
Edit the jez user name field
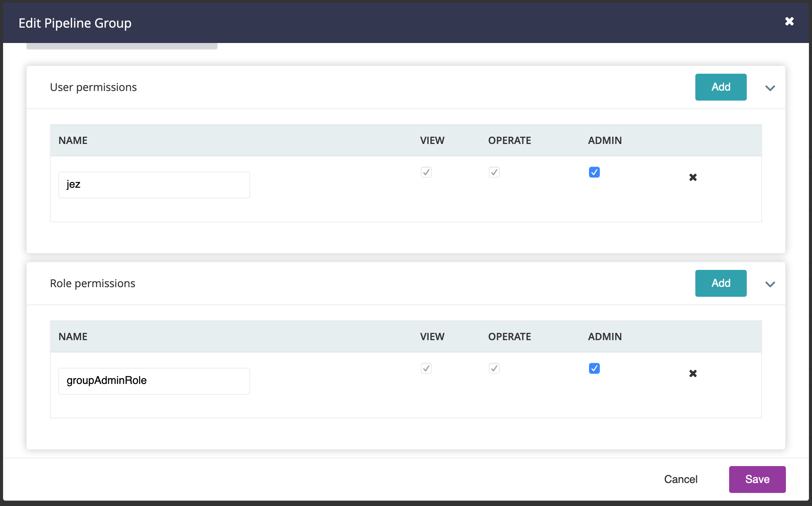(x=154, y=185)
